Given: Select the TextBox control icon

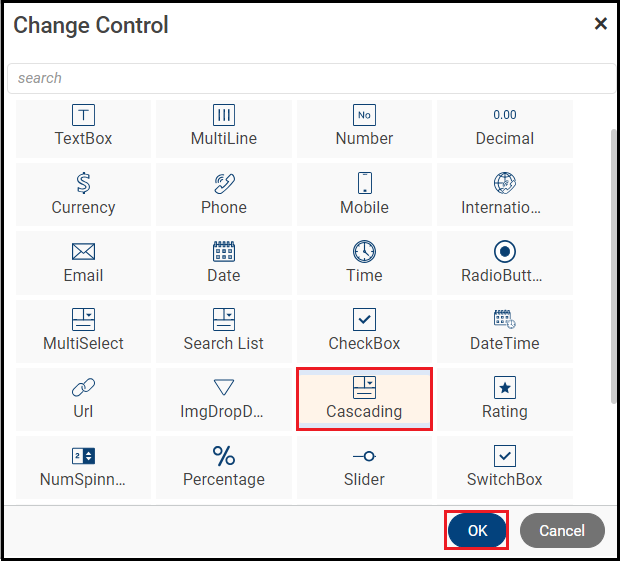Looking at the screenshot, I should coord(84,115).
